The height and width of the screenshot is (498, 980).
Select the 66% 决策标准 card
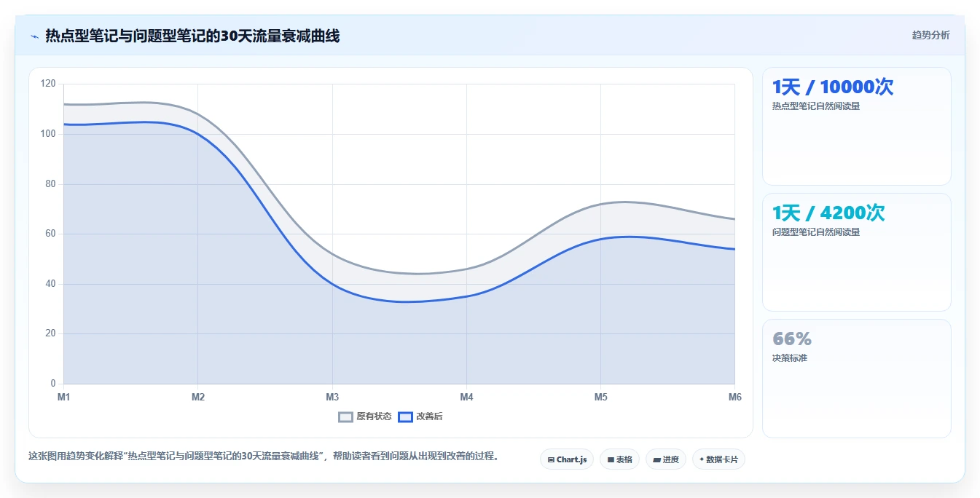(x=857, y=379)
